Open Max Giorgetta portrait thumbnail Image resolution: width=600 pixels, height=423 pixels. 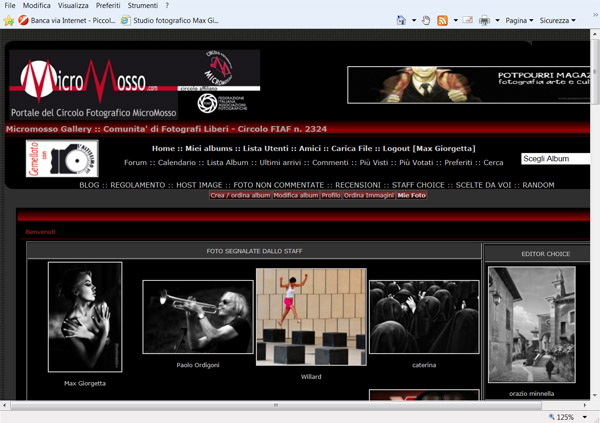[85, 317]
